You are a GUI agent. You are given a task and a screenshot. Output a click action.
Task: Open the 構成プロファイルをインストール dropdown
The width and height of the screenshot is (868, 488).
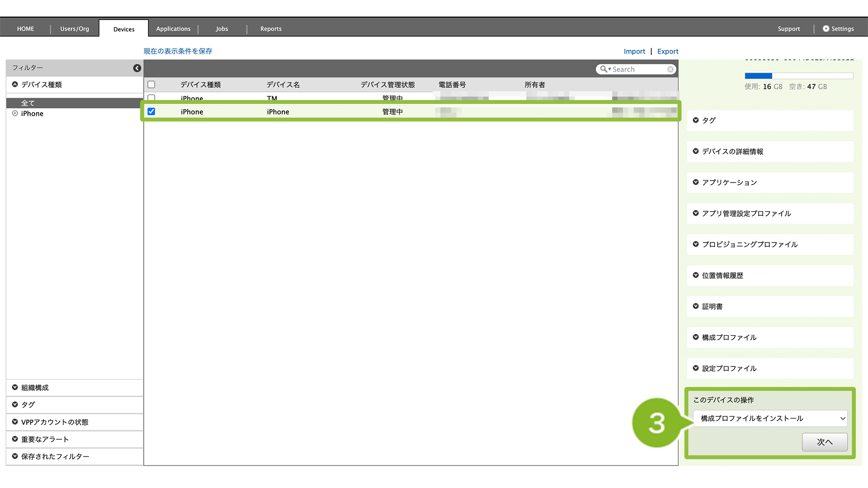770,418
